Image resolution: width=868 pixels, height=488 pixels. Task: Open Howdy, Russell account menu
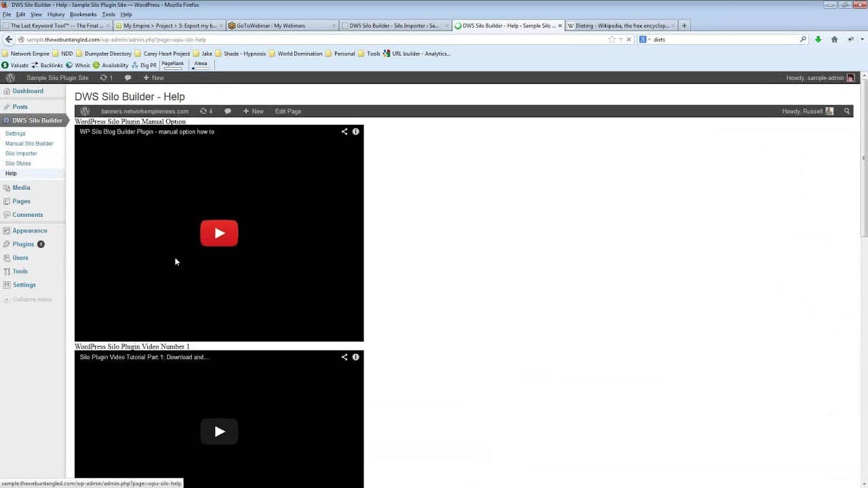click(807, 111)
